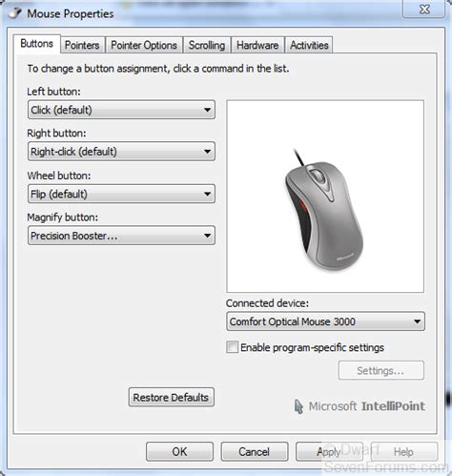Open the Pointer Options tab
The width and height of the screenshot is (452, 476).
[x=144, y=45]
